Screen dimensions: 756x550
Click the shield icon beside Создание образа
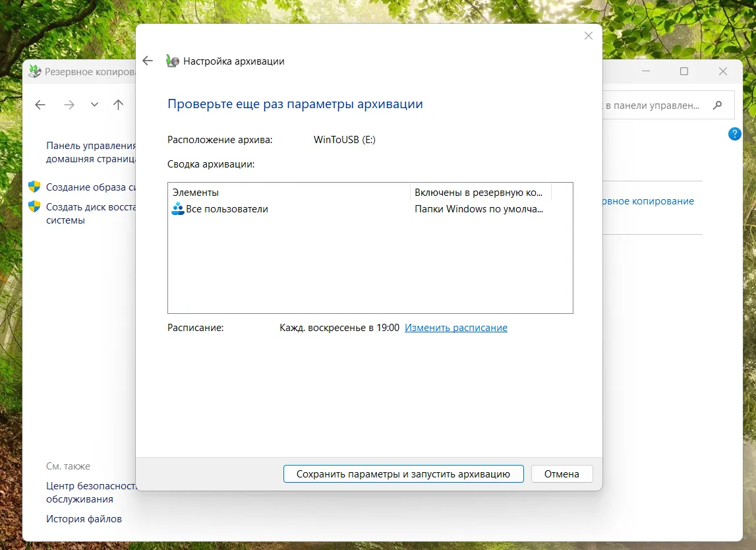(34, 187)
